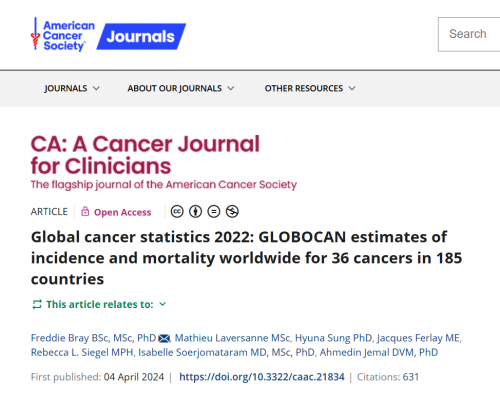Open the JOURNALS dropdown menu
Screen dimensions: 500x404
[x=72, y=88]
